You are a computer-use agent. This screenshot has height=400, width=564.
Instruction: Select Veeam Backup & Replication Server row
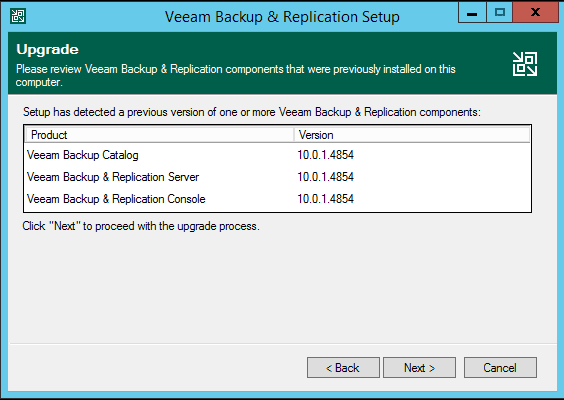pyautogui.click(x=277, y=177)
